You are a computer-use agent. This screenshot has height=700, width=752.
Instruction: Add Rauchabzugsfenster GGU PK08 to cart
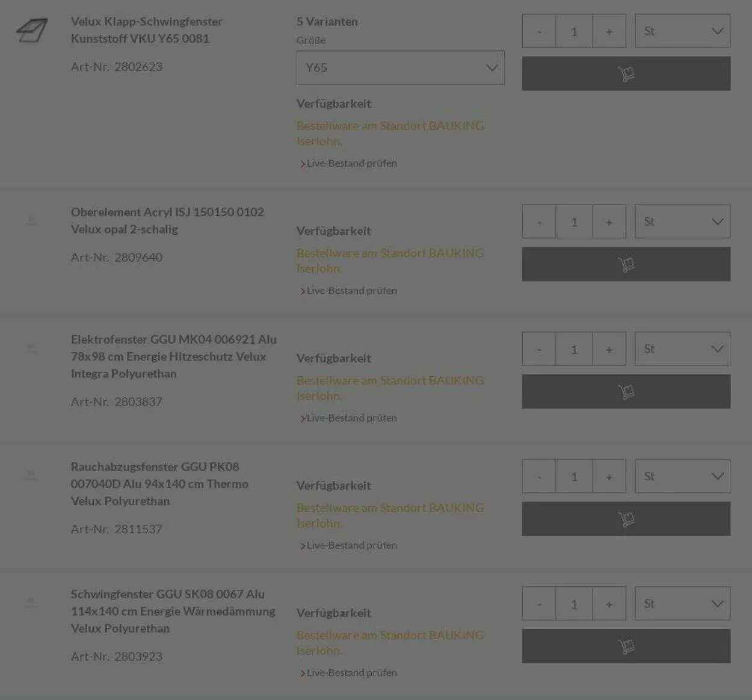[x=626, y=519]
